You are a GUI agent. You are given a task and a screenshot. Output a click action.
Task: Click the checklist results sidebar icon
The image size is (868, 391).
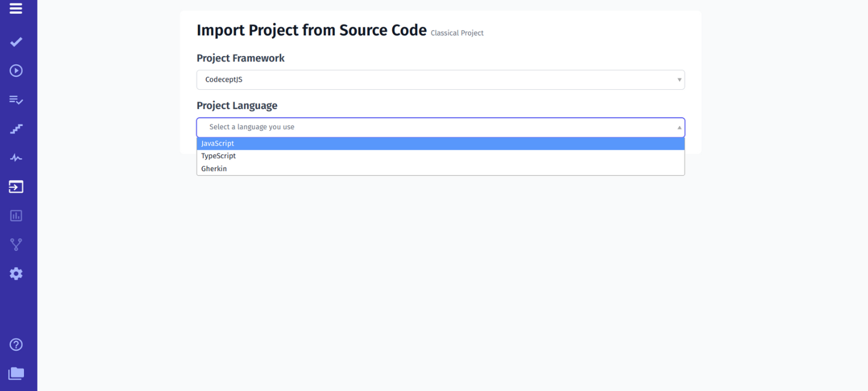tap(16, 100)
